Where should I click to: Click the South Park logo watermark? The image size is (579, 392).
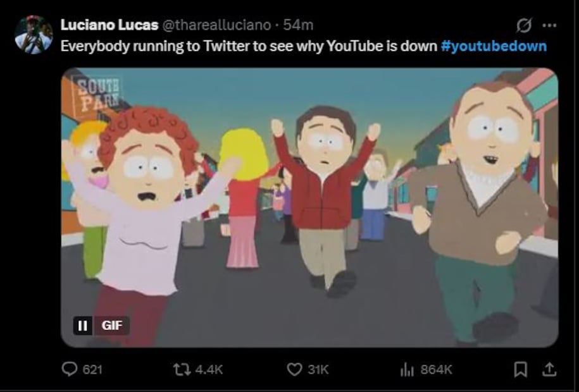point(96,94)
